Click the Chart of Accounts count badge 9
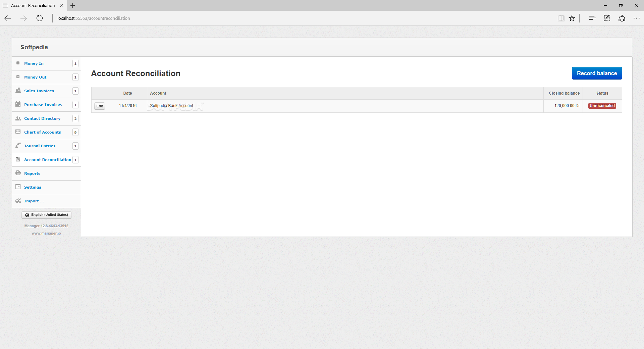This screenshot has height=349, width=644. 75,132
